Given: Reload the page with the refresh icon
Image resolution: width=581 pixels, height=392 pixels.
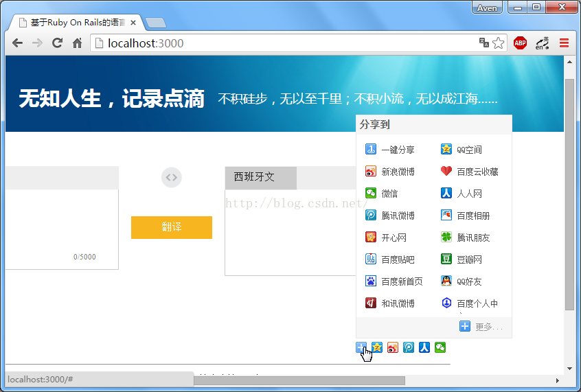Looking at the screenshot, I should click(57, 43).
